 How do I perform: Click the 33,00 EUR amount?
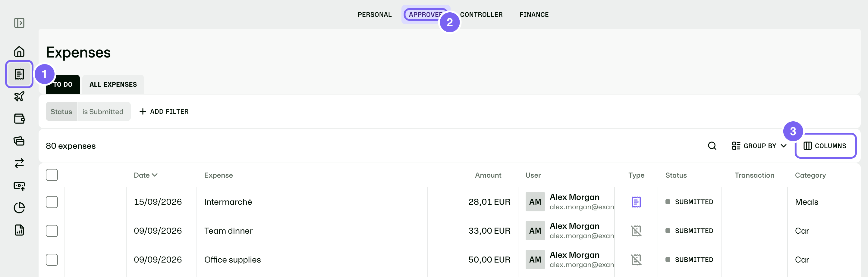(489, 231)
